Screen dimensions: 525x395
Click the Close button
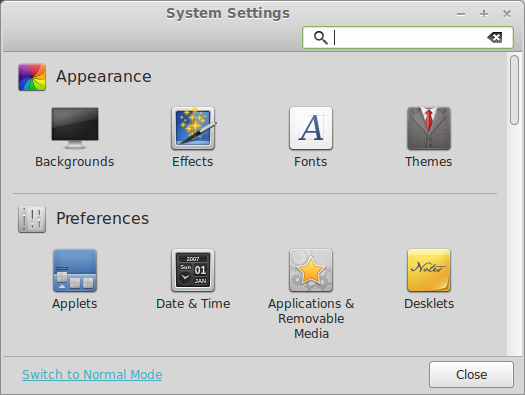[x=471, y=375]
